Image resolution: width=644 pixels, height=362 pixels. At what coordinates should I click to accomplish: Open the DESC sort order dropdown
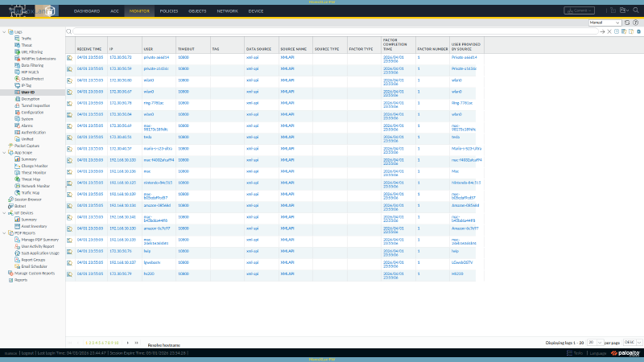pos(633,343)
